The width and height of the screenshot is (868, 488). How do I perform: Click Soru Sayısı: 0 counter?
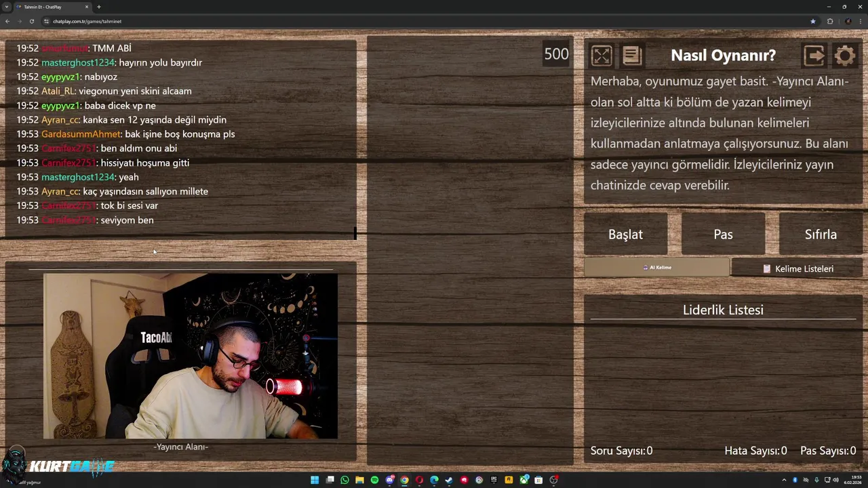click(621, 451)
